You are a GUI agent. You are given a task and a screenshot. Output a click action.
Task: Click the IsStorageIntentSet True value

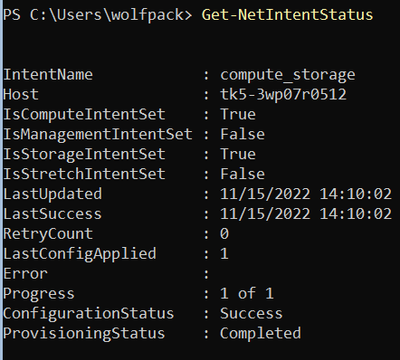pos(238,154)
